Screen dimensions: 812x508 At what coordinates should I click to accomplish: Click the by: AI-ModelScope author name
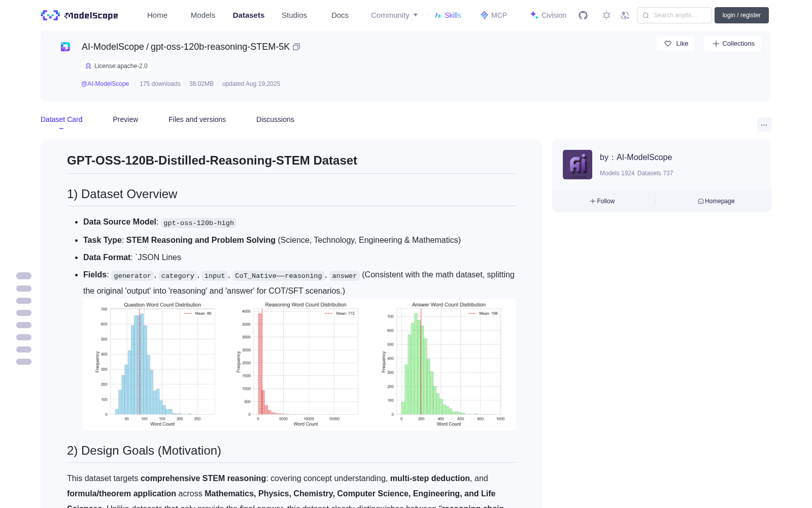click(636, 157)
